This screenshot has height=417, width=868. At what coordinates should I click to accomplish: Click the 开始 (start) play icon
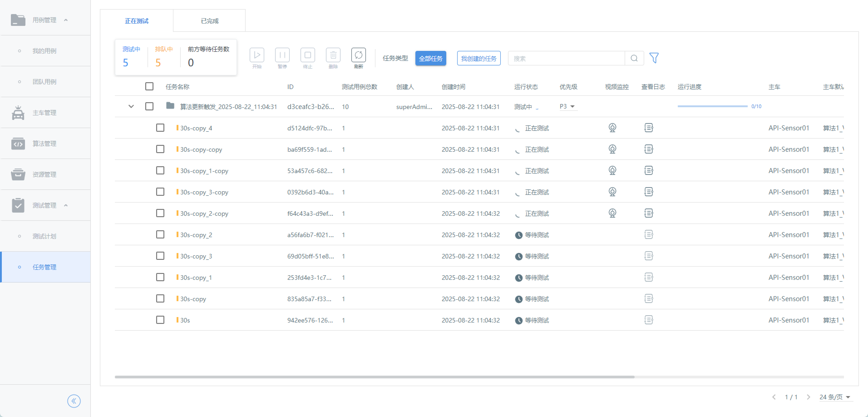[x=257, y=55]
